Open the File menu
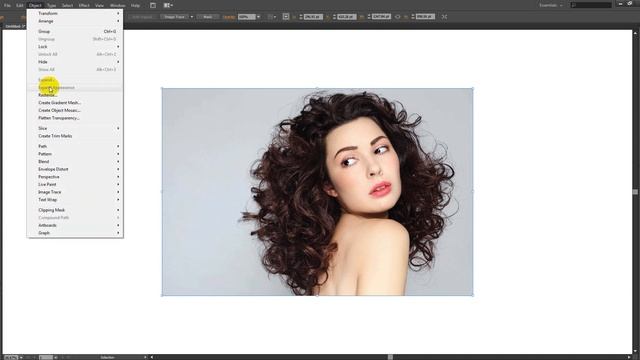Screen dimensions: 640x360 click(x=7, y=5)
